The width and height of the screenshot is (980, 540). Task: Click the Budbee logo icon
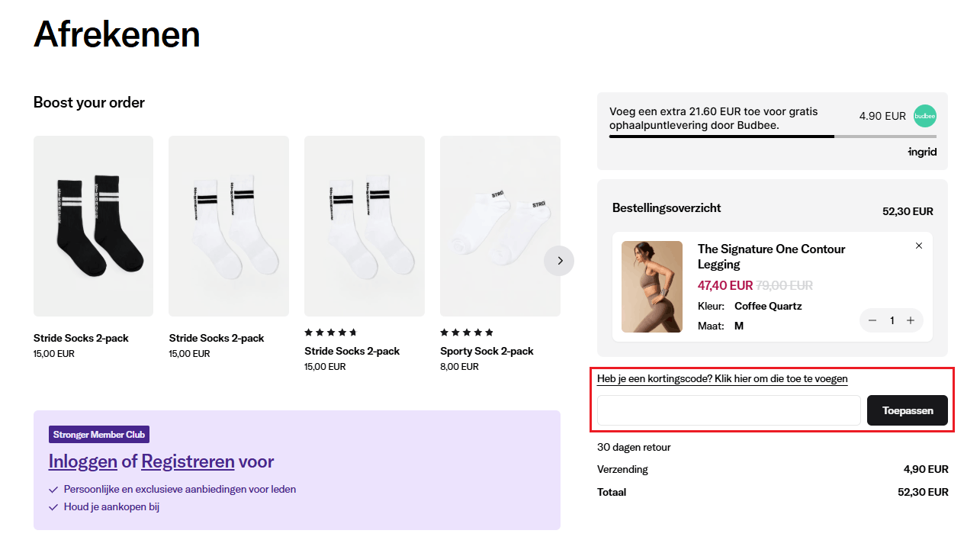tap(925, 116)
